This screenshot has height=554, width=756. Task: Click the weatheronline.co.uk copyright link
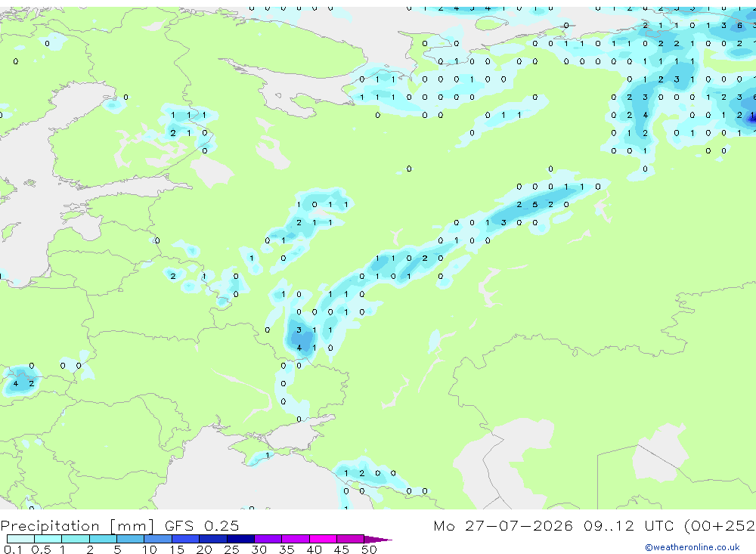point(692,547)
